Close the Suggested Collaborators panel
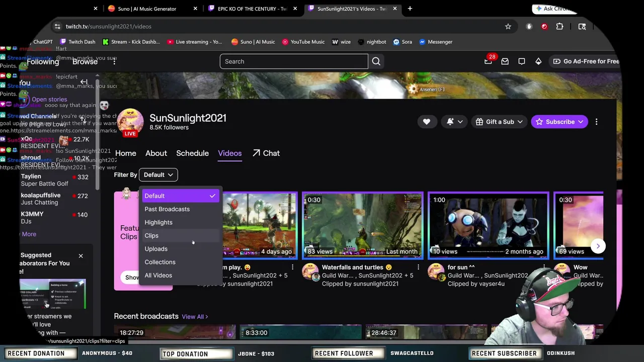The height and width of the screenshot is (362, 644). [80, 256]
